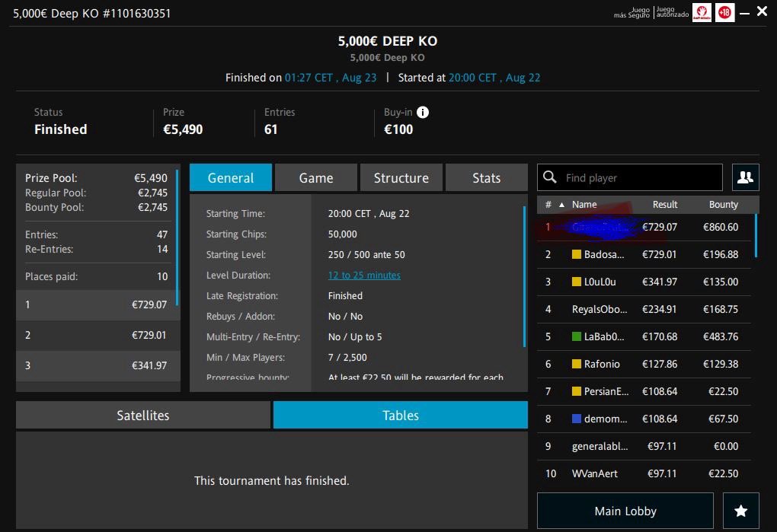Image resolution: width=777 pixels, height=532 pixels.
Task: Click LaBab0's bounty €483.76
Action: coord(721,336)
